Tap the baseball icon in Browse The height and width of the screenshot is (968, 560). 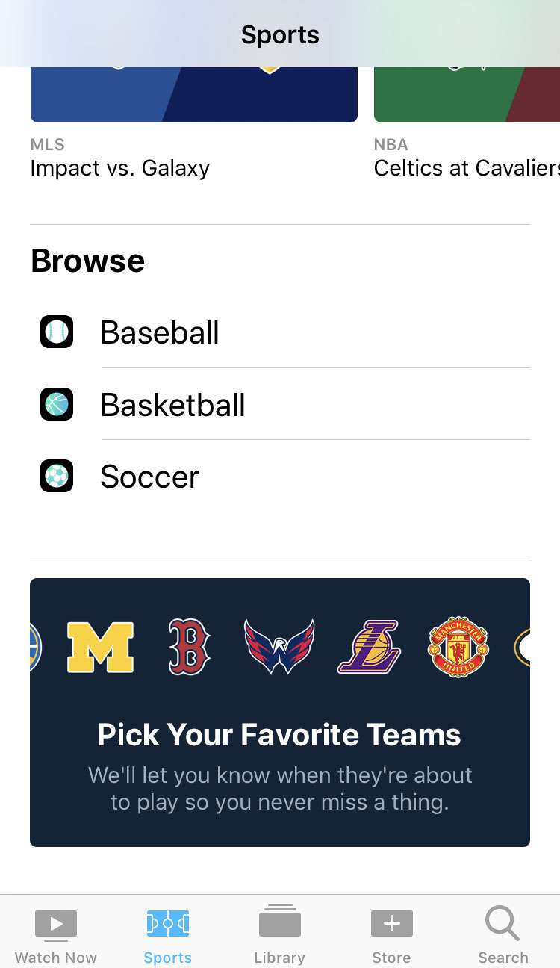[x=57, y=332]
